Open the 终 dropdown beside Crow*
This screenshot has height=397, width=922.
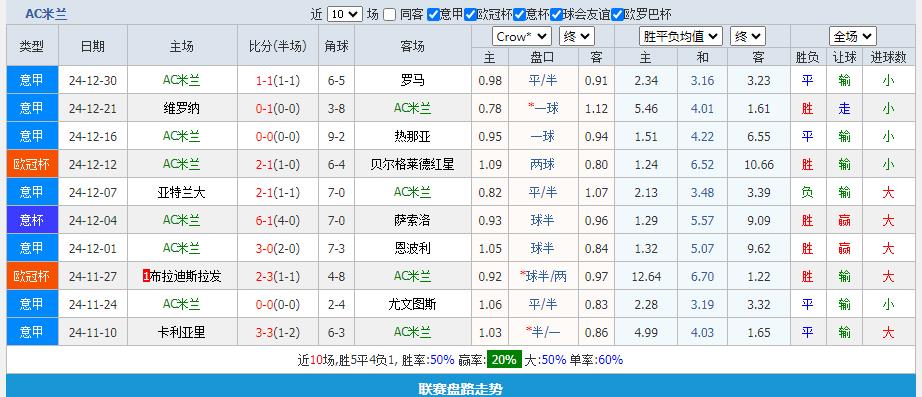coord(577,36)
